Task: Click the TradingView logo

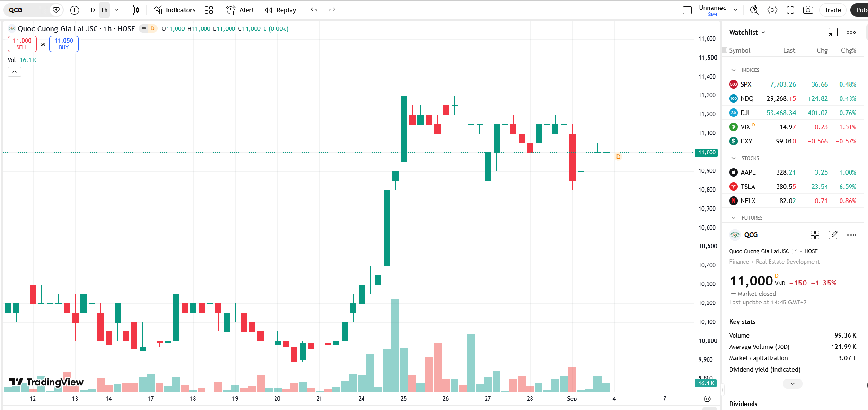Action: tap(46, 382)
